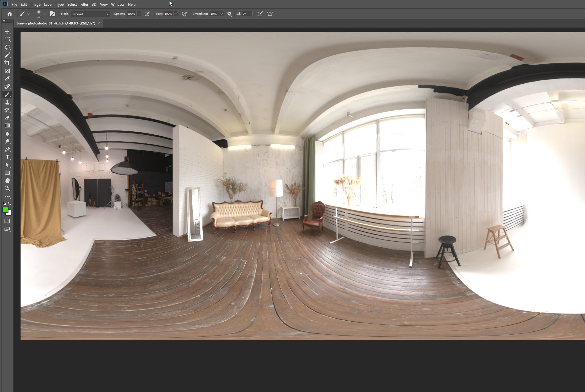Enable airbrush-style build-up effects

[x=184, y=14]
